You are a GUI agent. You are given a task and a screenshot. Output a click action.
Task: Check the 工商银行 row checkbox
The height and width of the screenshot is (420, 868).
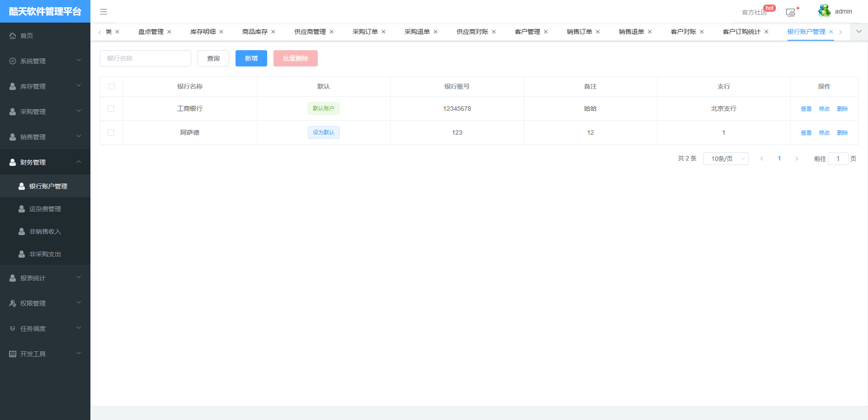tap(111, 109)
